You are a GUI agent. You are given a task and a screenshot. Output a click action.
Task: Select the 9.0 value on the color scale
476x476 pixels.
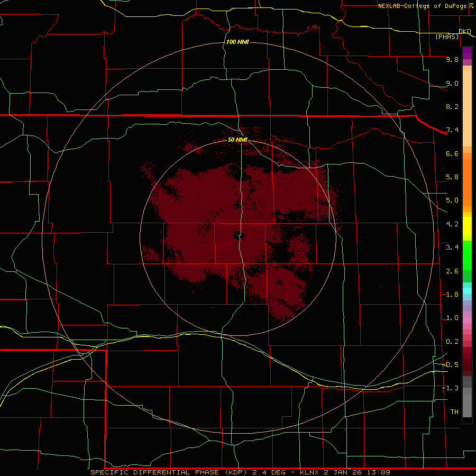[x=452, y=83]
